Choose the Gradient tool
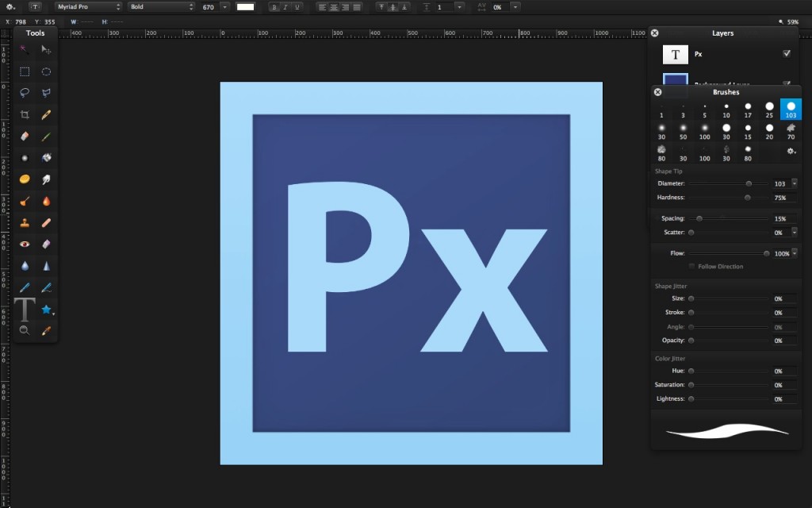812x508 pixels. [25, 158]
